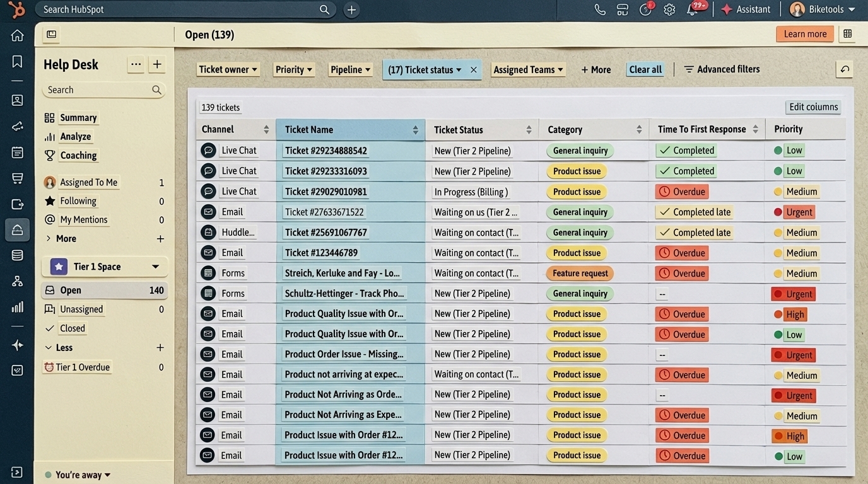868x484 pixels.
Task: Open the commerce shopping cart icon in sidebar
Action: coord(17,178)
